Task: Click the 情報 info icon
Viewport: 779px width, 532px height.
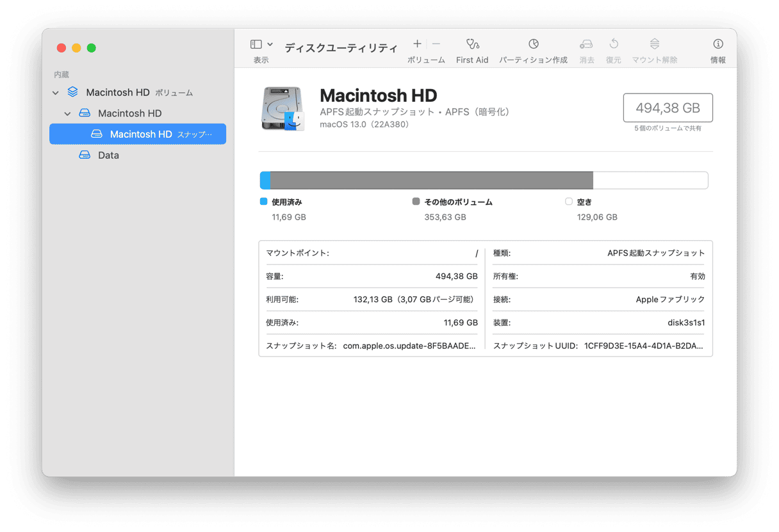Action: (718, 44)
